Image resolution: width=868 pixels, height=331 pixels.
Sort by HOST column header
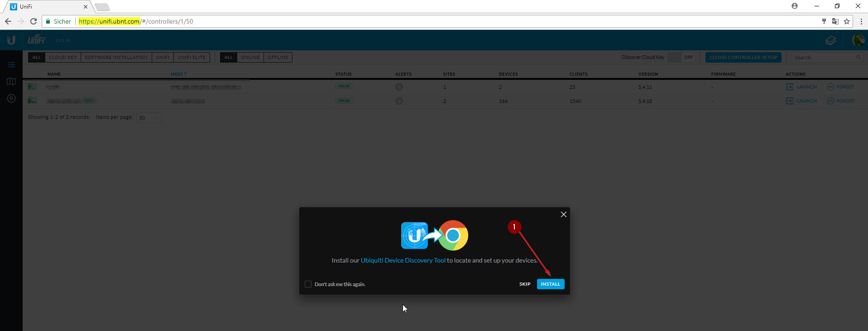(x=178, y=74)
